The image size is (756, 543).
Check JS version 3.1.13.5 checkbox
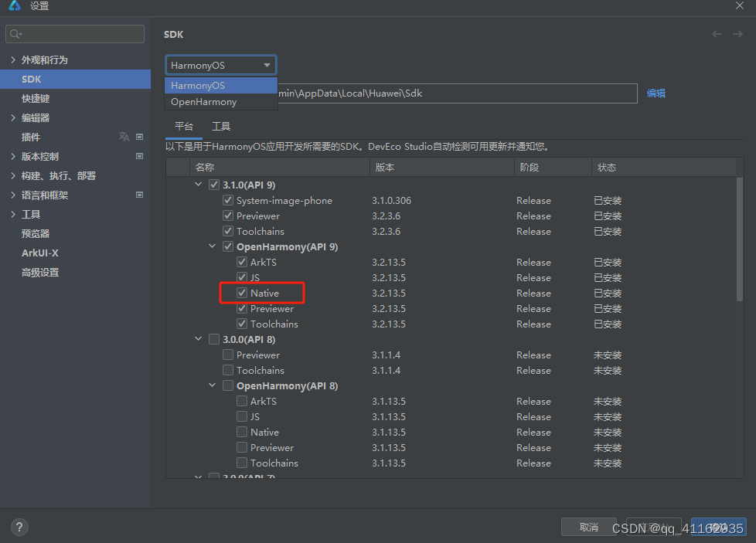tap(242, 416)
